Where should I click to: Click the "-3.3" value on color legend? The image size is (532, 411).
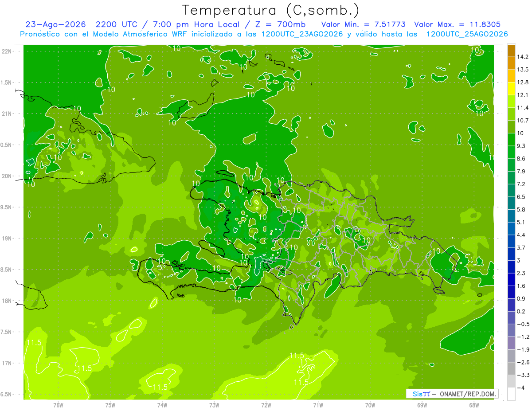524,375
